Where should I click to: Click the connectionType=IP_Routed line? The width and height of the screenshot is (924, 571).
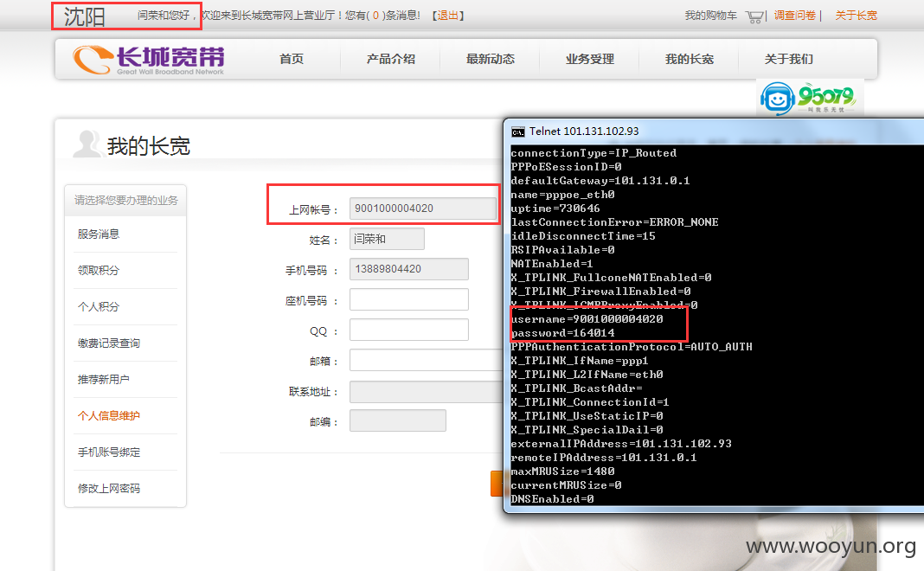pos(594,153)
